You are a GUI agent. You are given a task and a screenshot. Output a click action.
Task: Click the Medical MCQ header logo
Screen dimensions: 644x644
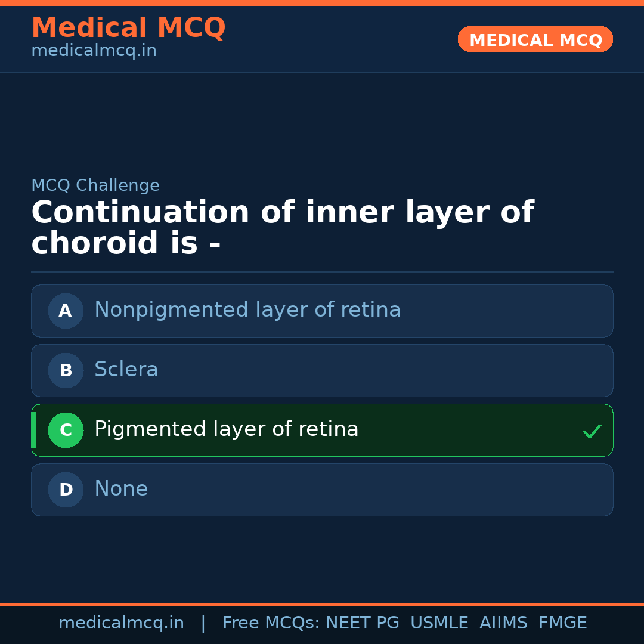pyautogui.click(x=128, y=27)
